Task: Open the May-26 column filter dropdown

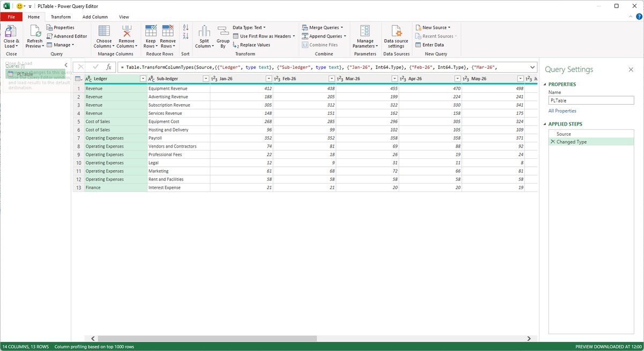Action: click(x=519, y=79)
